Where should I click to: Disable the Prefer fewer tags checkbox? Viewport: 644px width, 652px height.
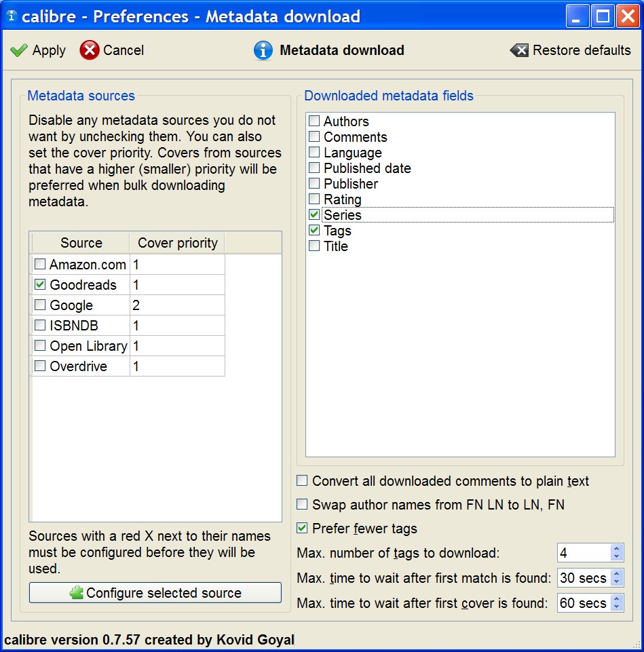302,528
